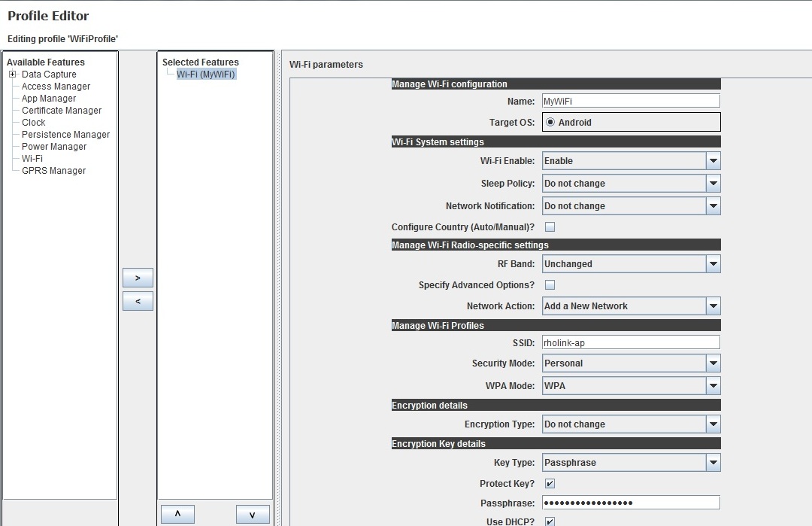The width and height of the screenshot is (812, 526).
Task: Choose GPRS Manager from Available Features
Action: [x=53, y=171]
